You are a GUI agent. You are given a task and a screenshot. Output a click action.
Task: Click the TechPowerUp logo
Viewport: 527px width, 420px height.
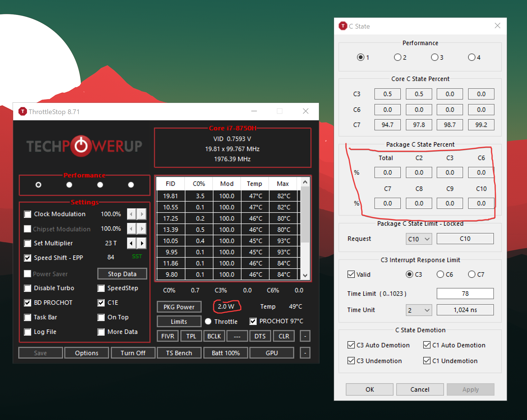(x=84, y=146)
